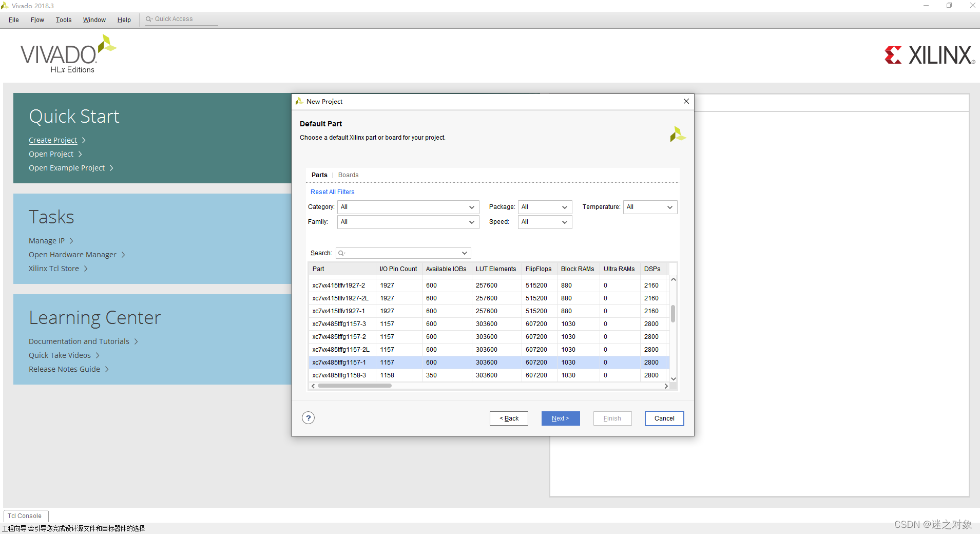The width and height of the screenshot is (980, 534).
Task: Select part xc7vx485tffg1158-3 row
Action: pyautogui.click(x=489, y=375)
